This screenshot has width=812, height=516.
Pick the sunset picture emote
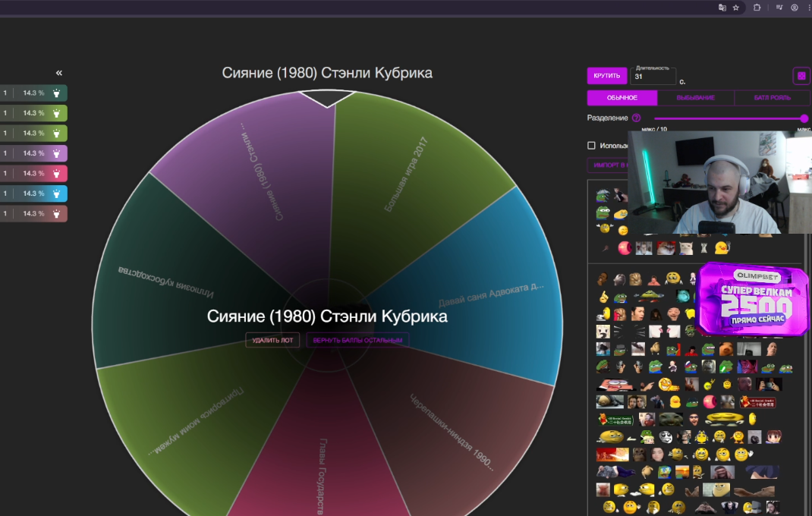[682, 471]
